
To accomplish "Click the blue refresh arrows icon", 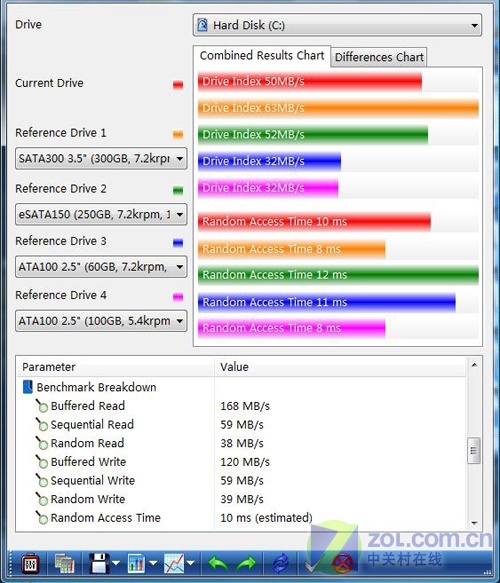I will tap(281, 564).
